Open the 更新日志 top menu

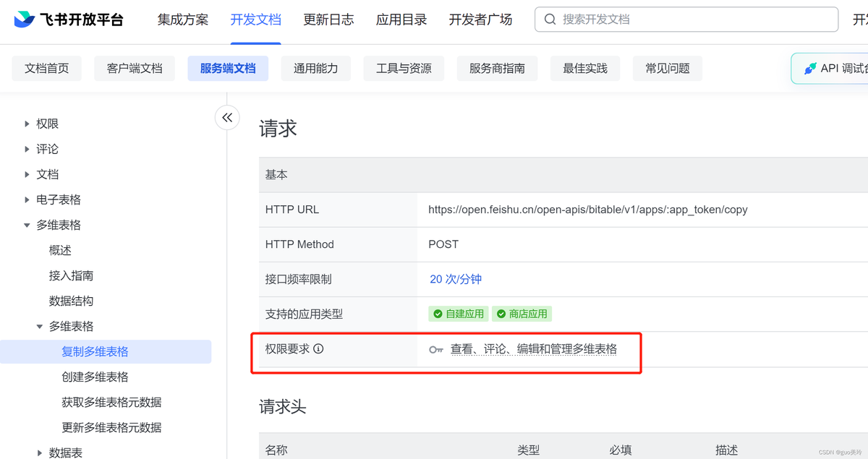tap(328, 20)
